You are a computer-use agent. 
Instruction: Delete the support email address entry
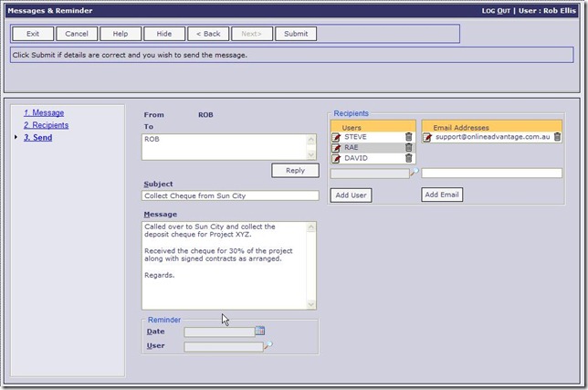click(557, 137)
